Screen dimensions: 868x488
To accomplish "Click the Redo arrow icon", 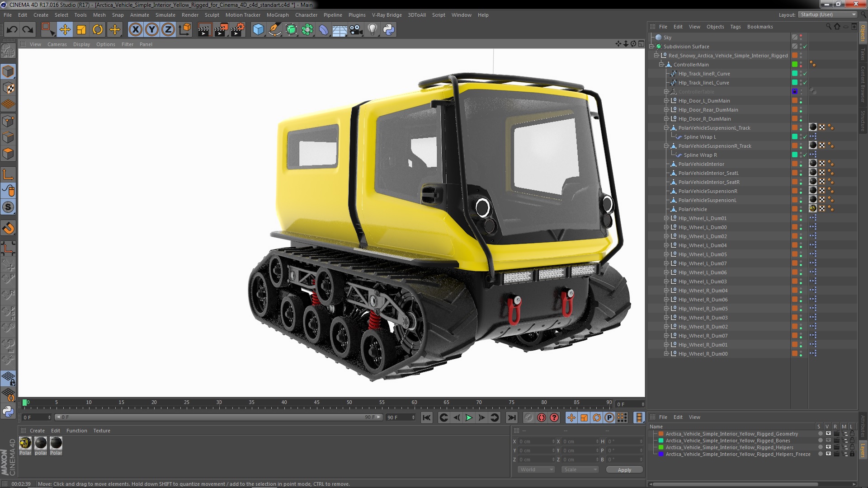I will [28, 30].
